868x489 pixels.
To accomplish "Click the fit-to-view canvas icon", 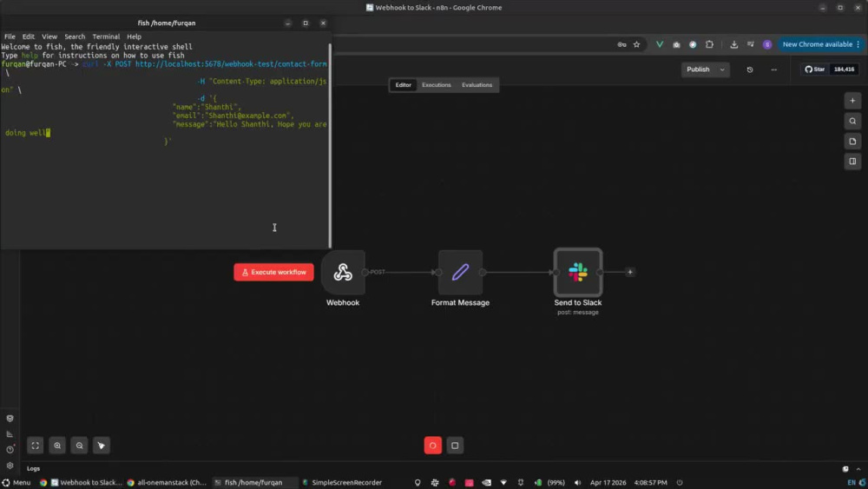I will point(35,446).
